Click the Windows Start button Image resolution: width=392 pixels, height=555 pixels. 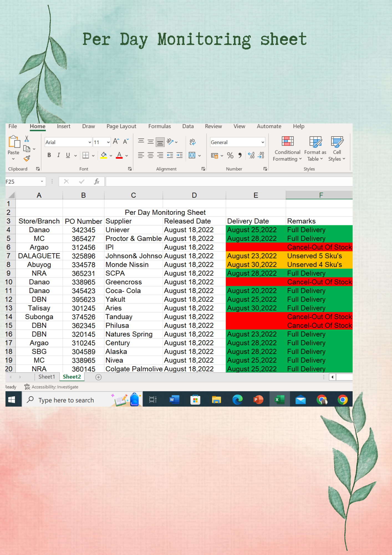click(x=12, y=400)
